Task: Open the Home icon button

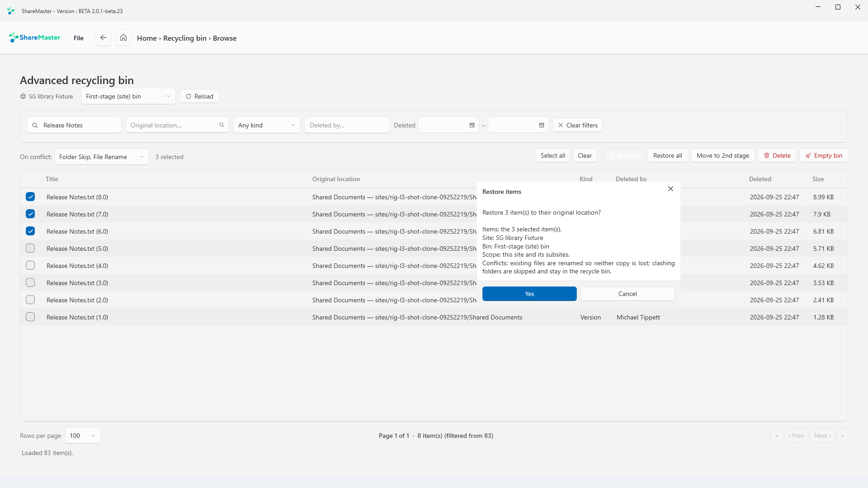Action: (123, 38)
